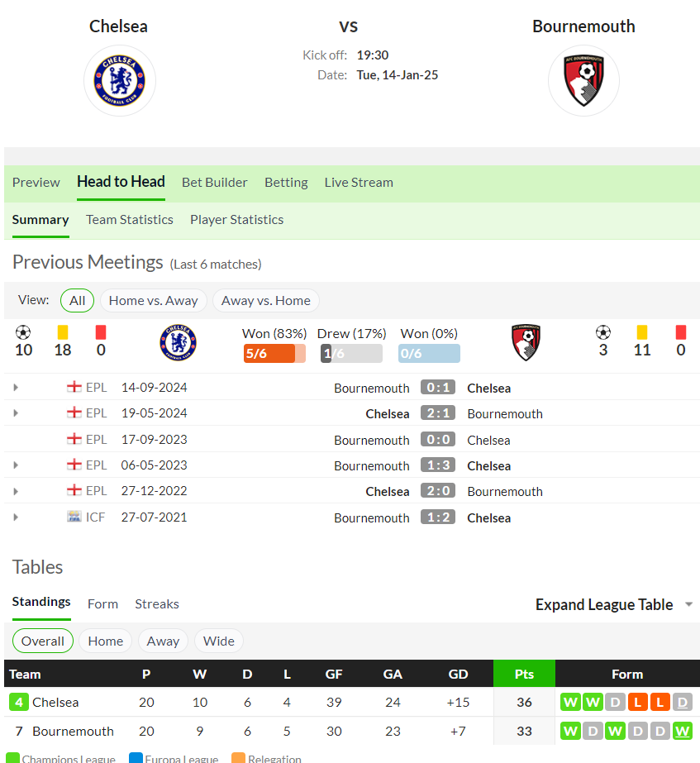Screen dimensions: 700x763
Task: Select the Away standings filter
Action: (163, 641)
